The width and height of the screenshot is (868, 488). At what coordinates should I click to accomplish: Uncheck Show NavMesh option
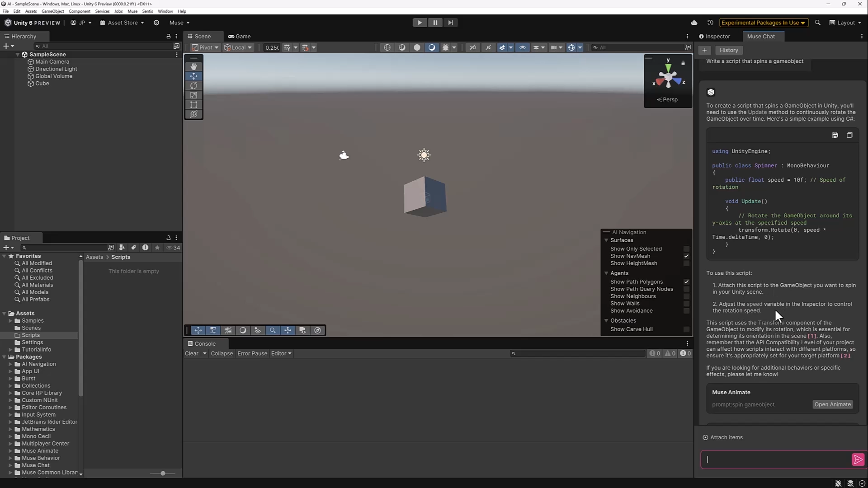tap(686, 256)
